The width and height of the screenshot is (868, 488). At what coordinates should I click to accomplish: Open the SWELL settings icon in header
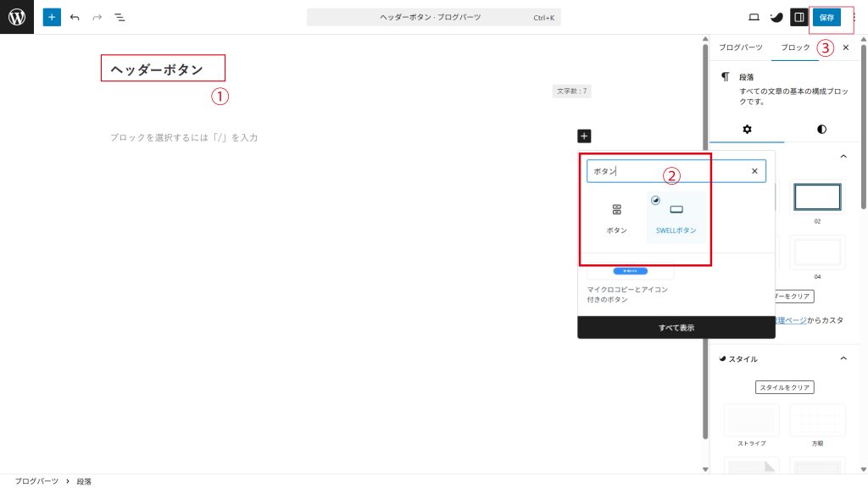[x=776, y=17]
